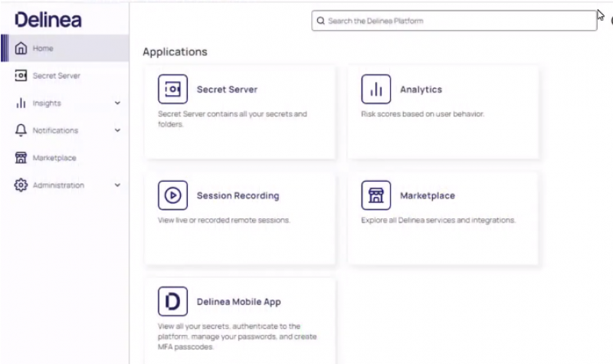Expand the Notifications submenu arrow
This screenshot has height=364, width=613.
click(x=117, y=130)
